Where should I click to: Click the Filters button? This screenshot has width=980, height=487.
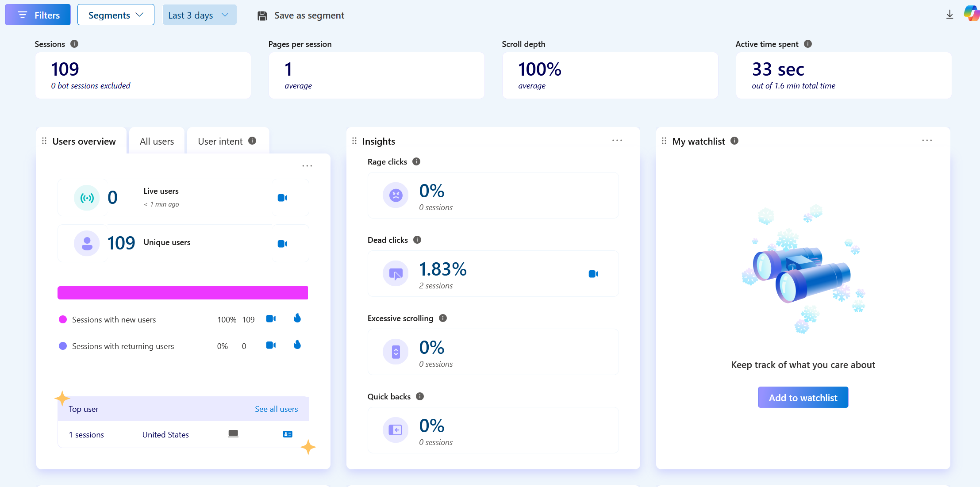click(x=38, y=15)
